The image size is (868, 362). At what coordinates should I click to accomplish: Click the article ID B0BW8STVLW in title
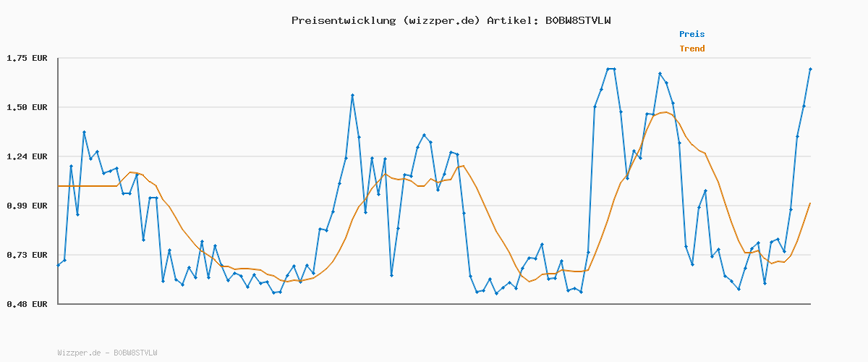click(x=578, y=20)
